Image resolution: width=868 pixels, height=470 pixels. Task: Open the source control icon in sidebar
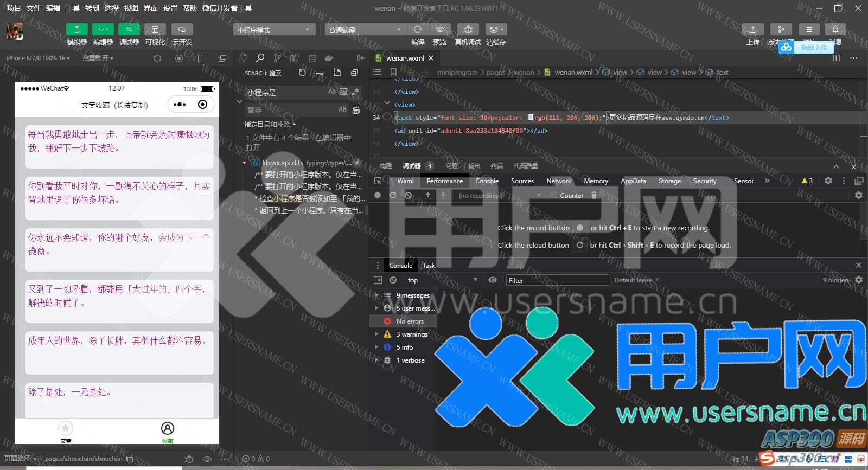pyautogui.click(x=277, y=58)
